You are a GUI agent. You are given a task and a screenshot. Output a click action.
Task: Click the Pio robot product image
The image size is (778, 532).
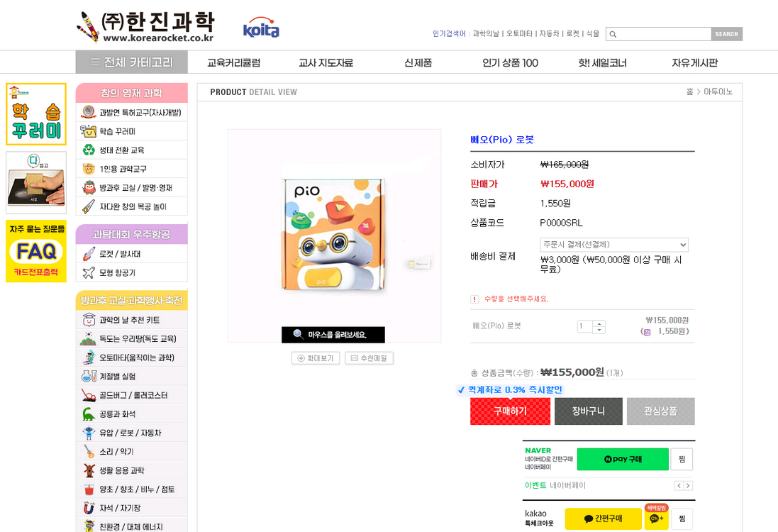334,235
